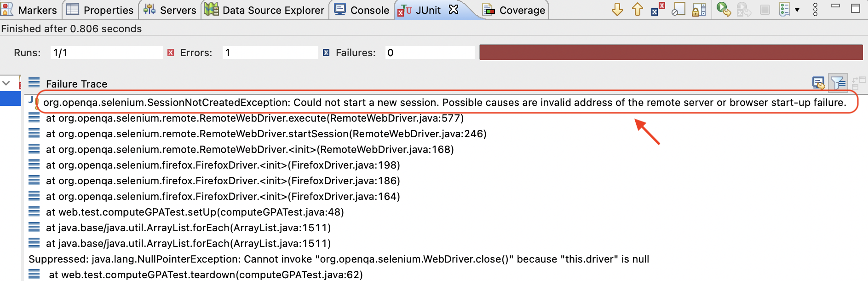Click Show Stack Trace in Console icon
Image resolution: width=868 pixels, height=281 pixels.
[818, 83]
